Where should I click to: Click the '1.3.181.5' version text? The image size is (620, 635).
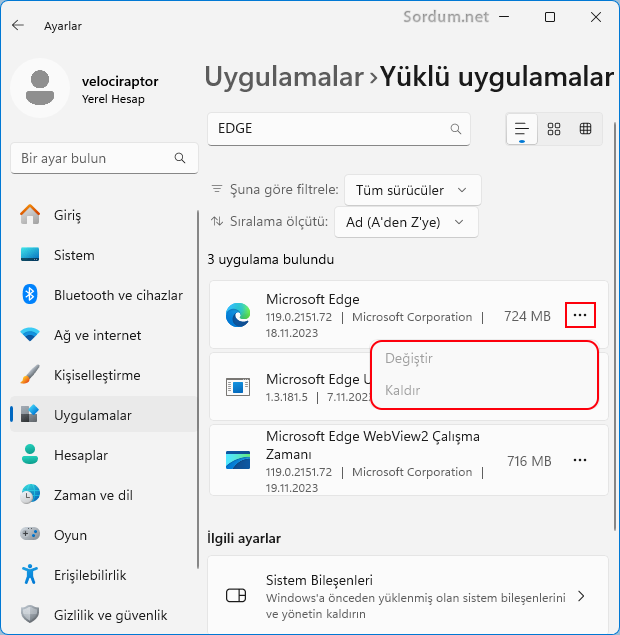286,397
